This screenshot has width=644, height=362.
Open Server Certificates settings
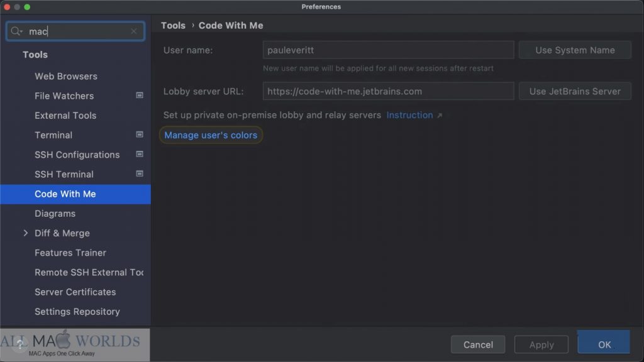pyautogui.click(x=75, y=292)
